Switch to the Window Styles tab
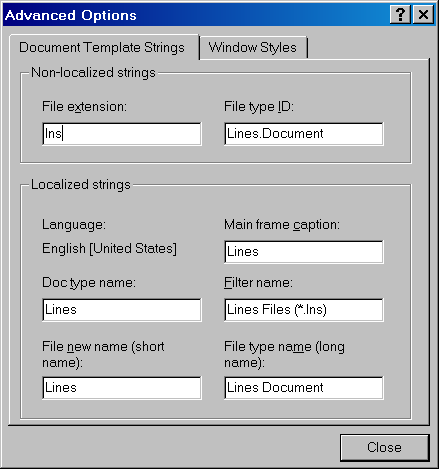 coord(253,47)
